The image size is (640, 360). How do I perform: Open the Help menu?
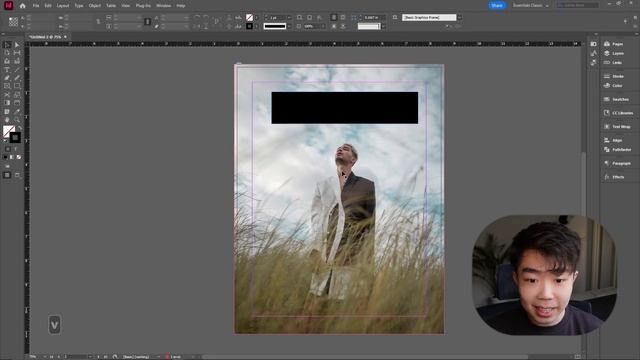[181, 6]
